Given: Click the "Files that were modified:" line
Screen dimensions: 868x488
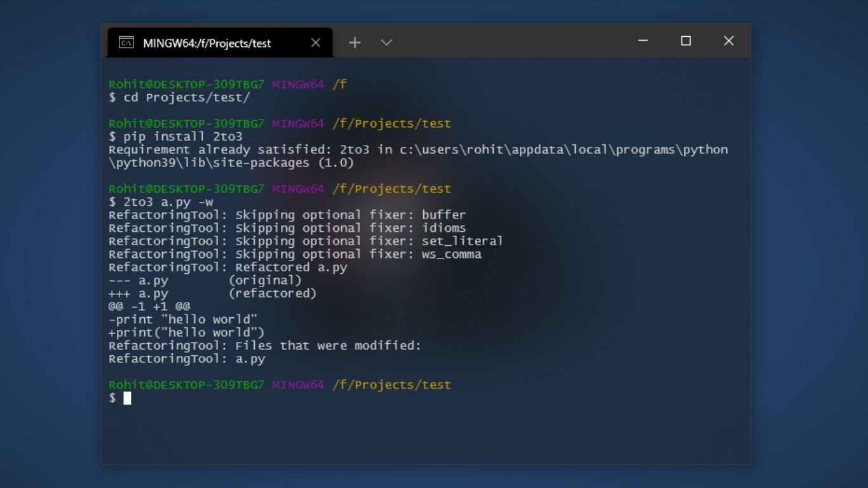Looking at the screenshot, I should tap(265, 346).
